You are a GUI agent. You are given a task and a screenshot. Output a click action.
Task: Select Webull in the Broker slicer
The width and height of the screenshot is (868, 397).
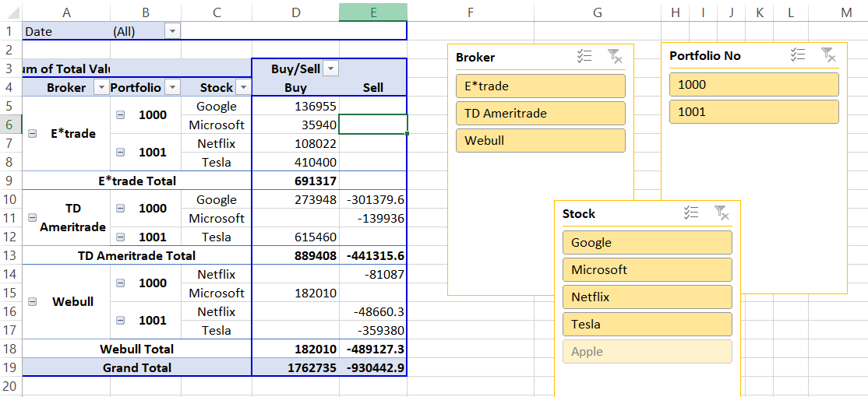(540, 140)
